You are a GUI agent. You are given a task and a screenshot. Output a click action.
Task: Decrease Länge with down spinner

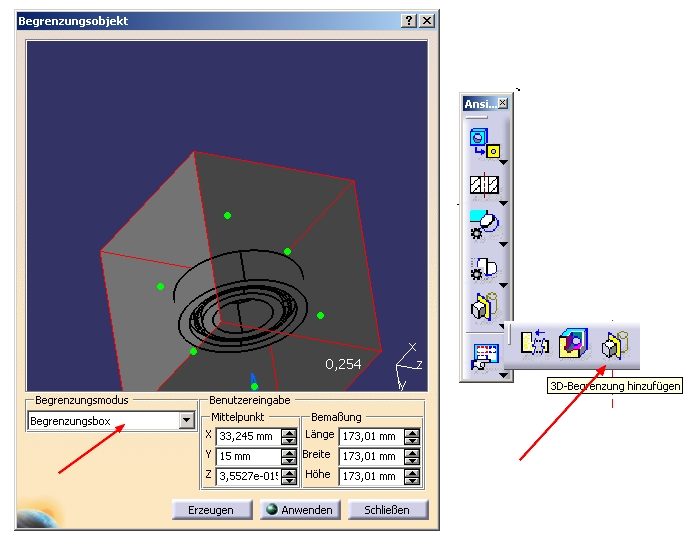click(412, 440)
